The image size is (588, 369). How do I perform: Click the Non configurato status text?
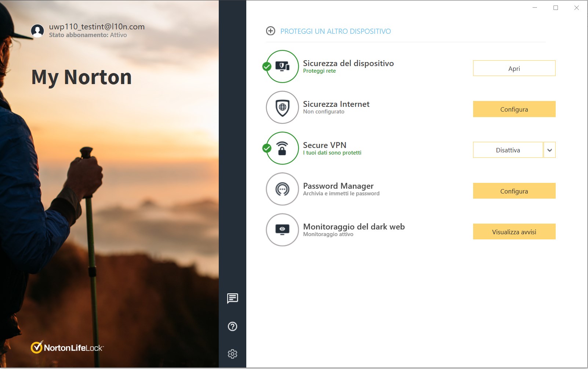(x=324, y=112)
